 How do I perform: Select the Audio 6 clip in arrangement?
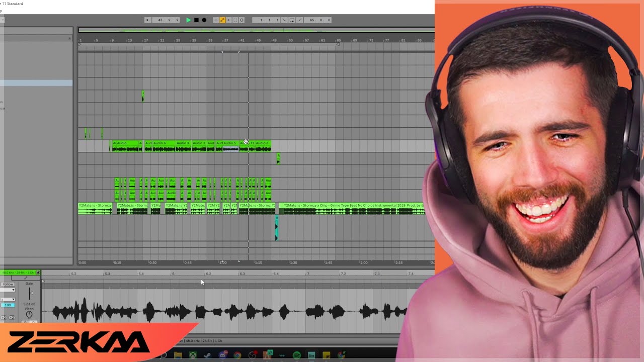[164, 146]
